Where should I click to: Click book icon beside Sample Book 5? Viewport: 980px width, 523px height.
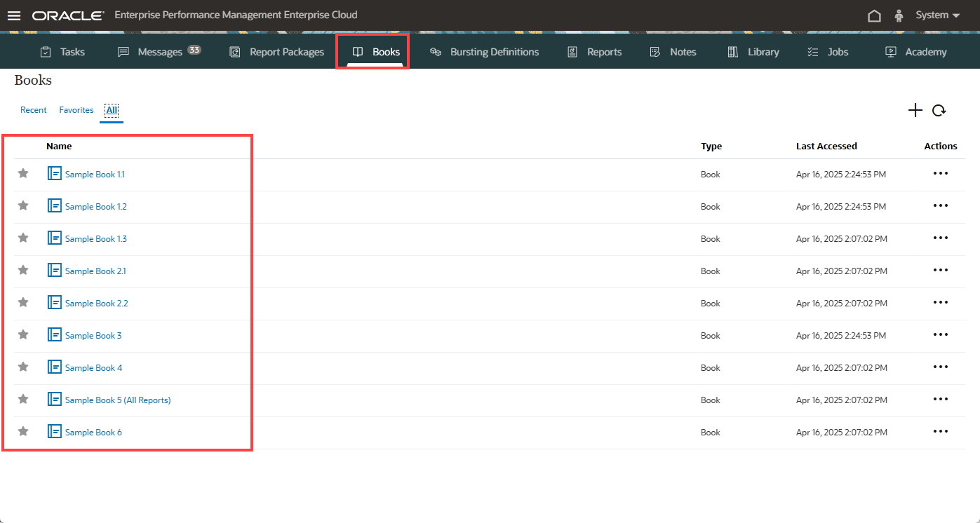tap(55, 399)
